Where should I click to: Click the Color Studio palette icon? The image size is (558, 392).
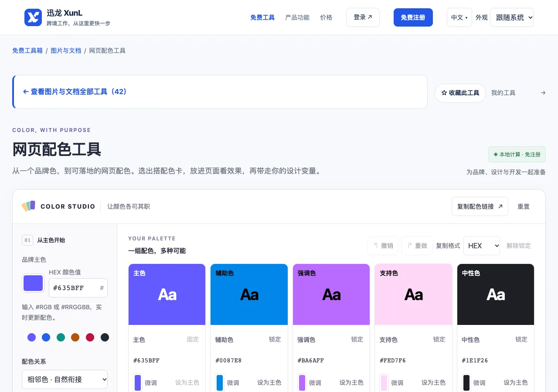(29, 206)
